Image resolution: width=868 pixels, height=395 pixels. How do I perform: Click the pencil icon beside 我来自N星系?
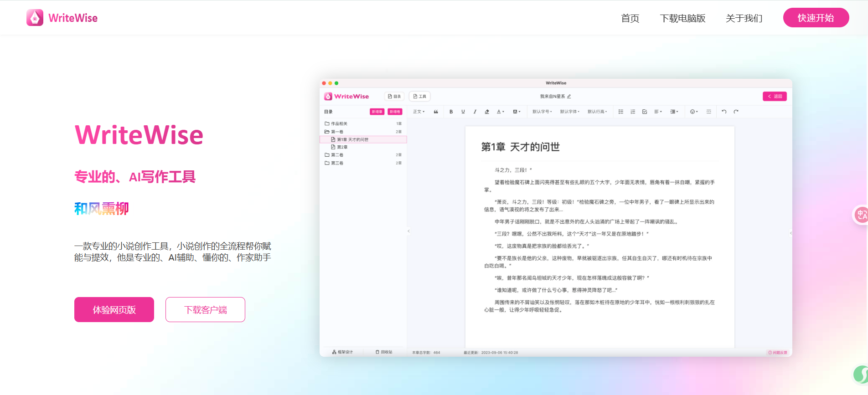[569, 97]
